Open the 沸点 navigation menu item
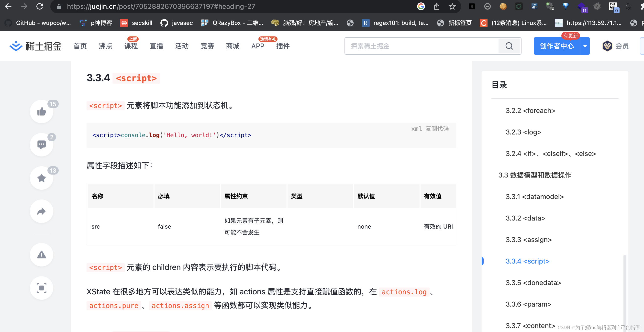The width and height of the screenshot is (644, 332). 106,46
